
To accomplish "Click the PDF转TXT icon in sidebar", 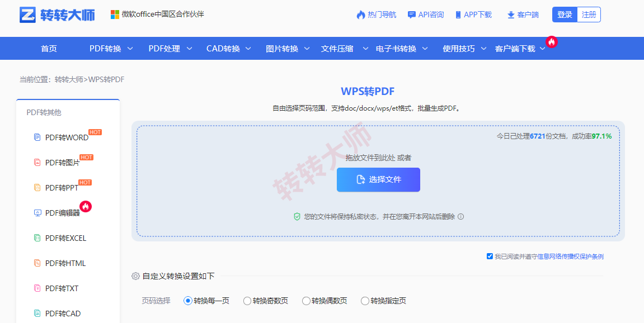I will (x=37, y=288).
